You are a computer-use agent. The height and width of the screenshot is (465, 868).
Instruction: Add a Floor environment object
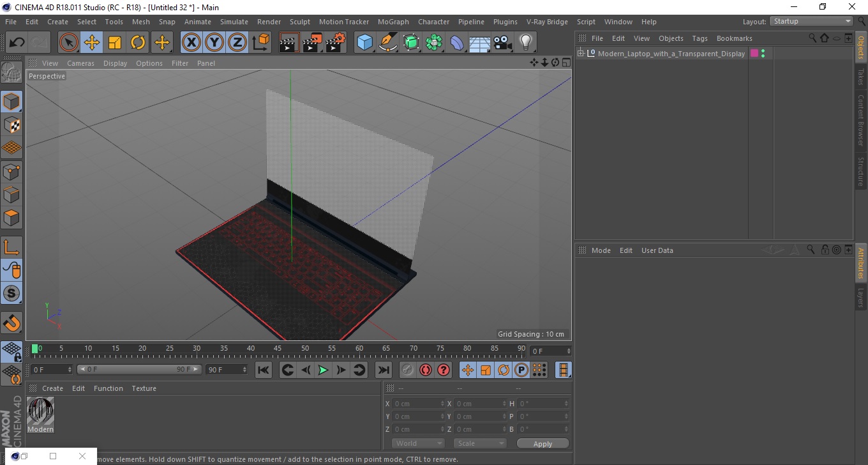pos(480,43)
